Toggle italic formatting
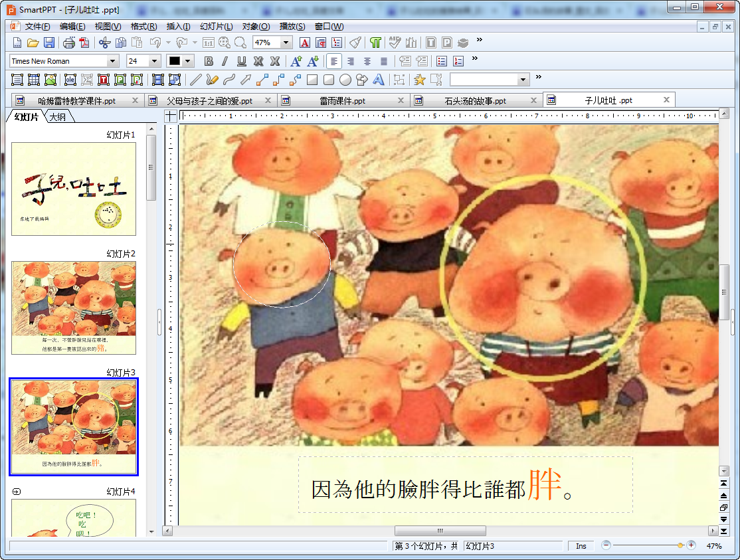Screen dimensions: 740x560 225,61
